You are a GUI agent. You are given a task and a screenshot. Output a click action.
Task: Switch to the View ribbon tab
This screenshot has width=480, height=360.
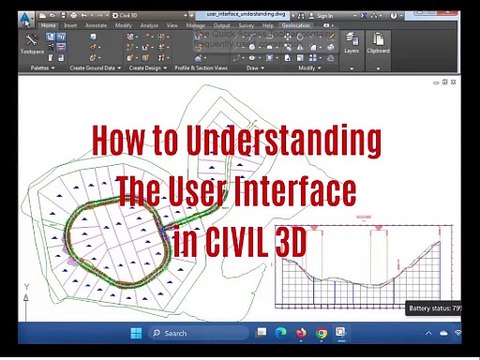point(172,25)
